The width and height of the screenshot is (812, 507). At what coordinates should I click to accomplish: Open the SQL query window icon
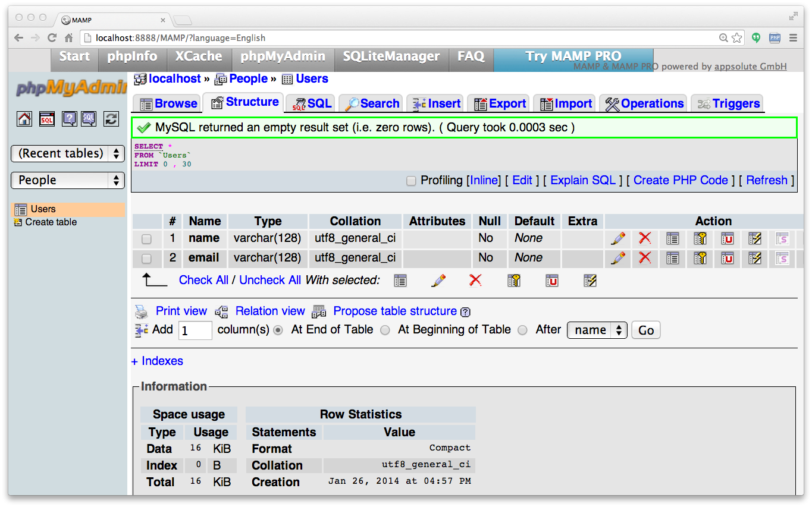coord(46,118)
